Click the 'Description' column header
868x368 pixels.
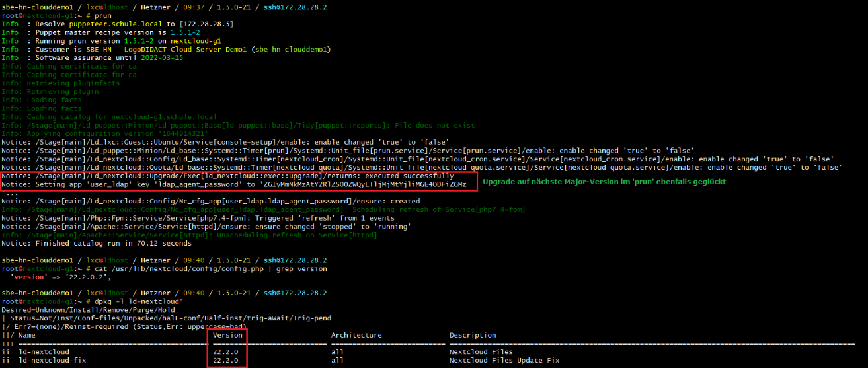(473, 335)
